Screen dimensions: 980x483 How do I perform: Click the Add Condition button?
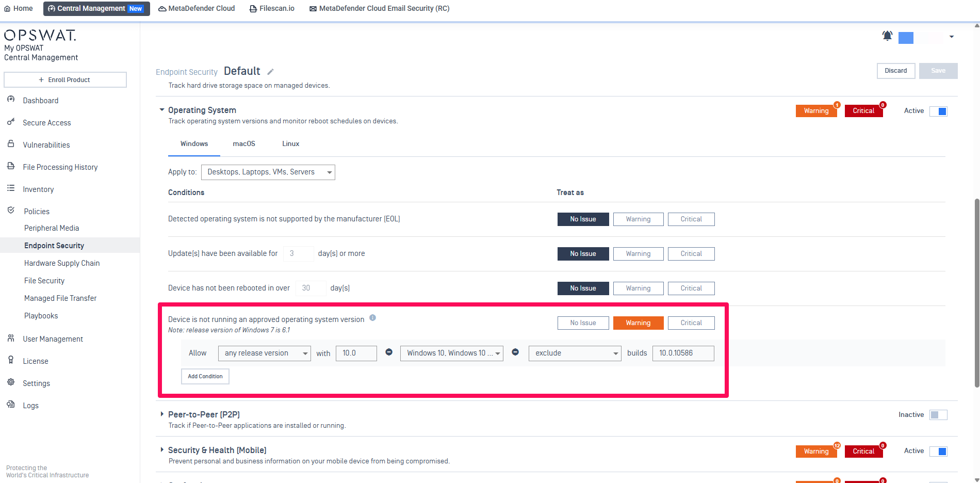[205, 377]
